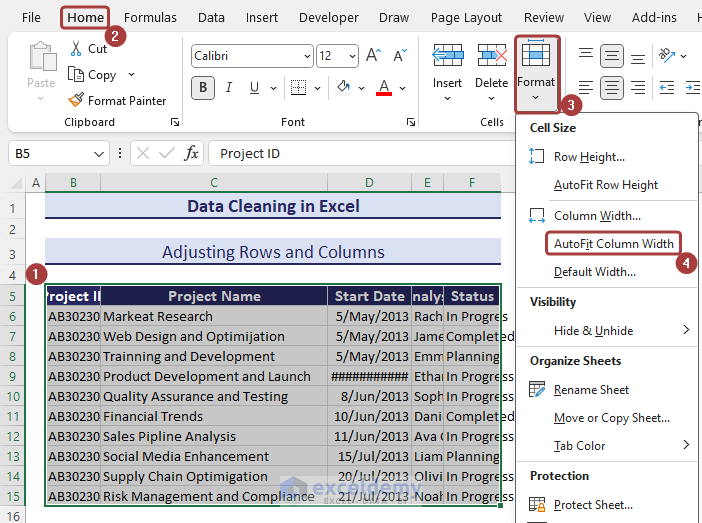Click the Insert cells icon

(447, 56)
